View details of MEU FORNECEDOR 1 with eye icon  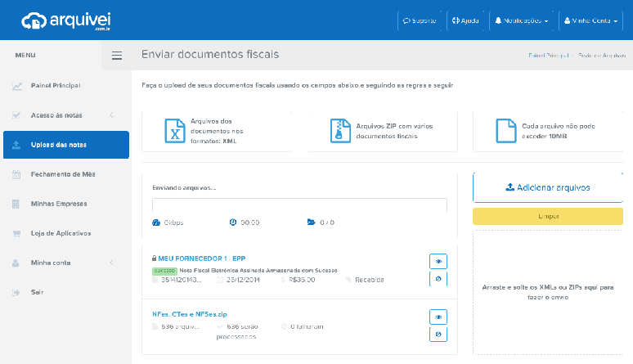point(438,262)
